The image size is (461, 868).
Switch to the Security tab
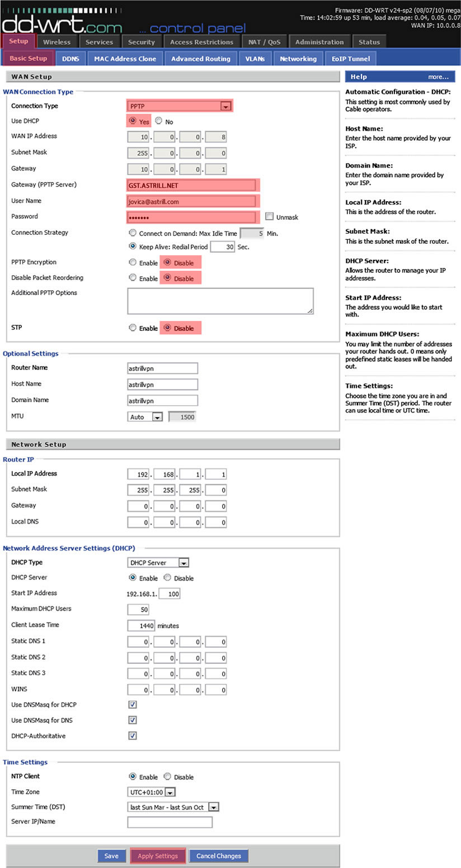pos(142,42)
